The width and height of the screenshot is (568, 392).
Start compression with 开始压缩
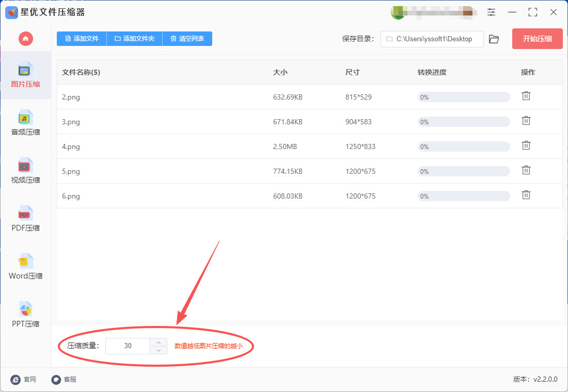click(537, 39)
